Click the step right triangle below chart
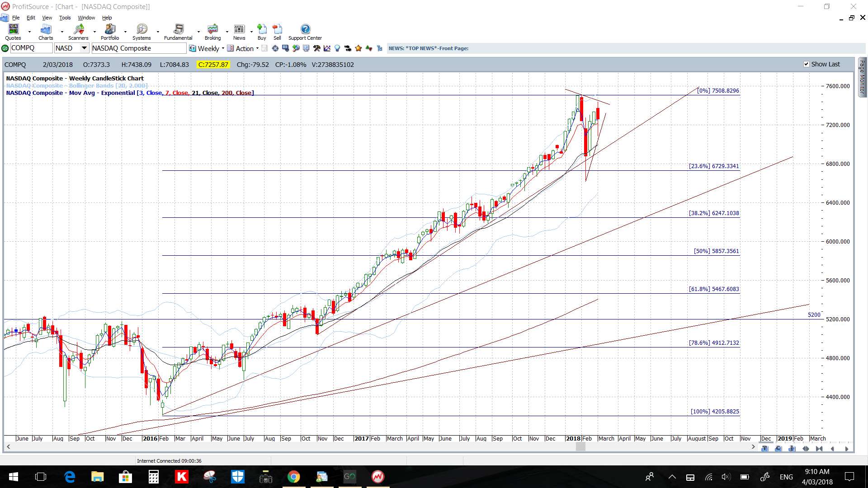Viewport: 868px width, 488px height. tap(847, 449)
